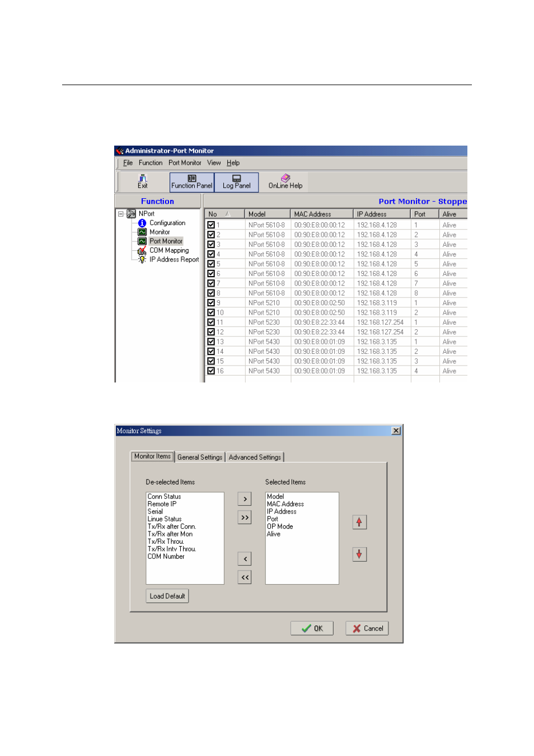Image resolution: width=534 pixels, height=756 pixels.
Task: Select Conn Status in De-selected Items
Action: (x=165, y=497)
